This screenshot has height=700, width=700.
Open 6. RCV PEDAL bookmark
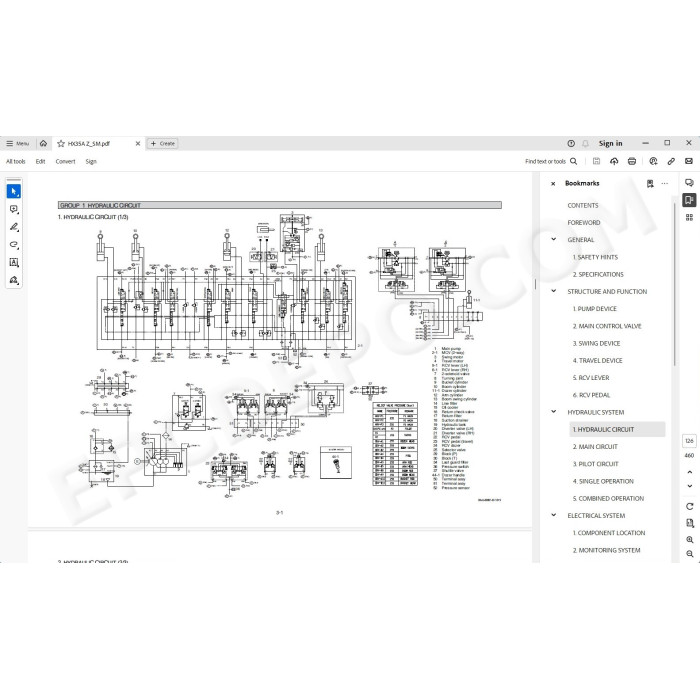click(x=591, y=395)
